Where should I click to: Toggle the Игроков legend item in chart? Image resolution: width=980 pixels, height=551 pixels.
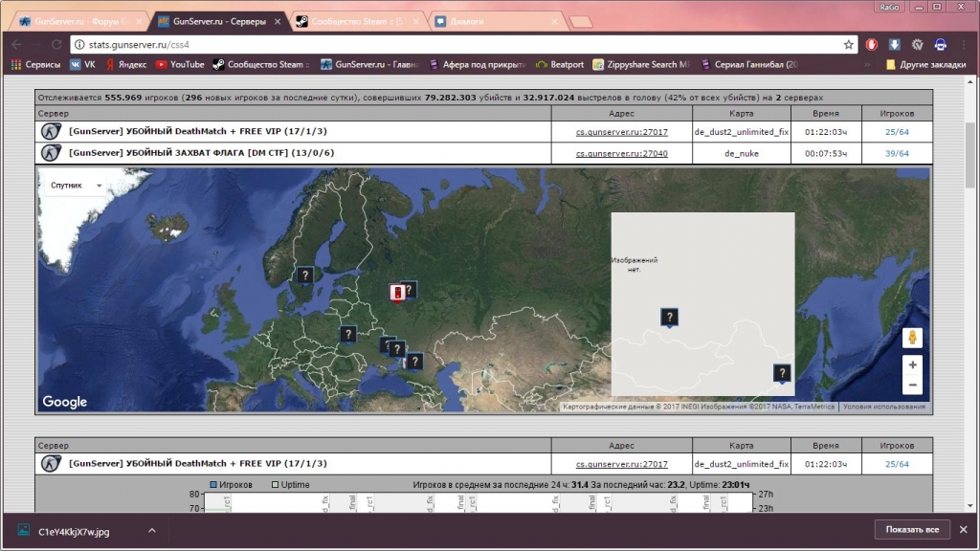click(x=231, y=485)
